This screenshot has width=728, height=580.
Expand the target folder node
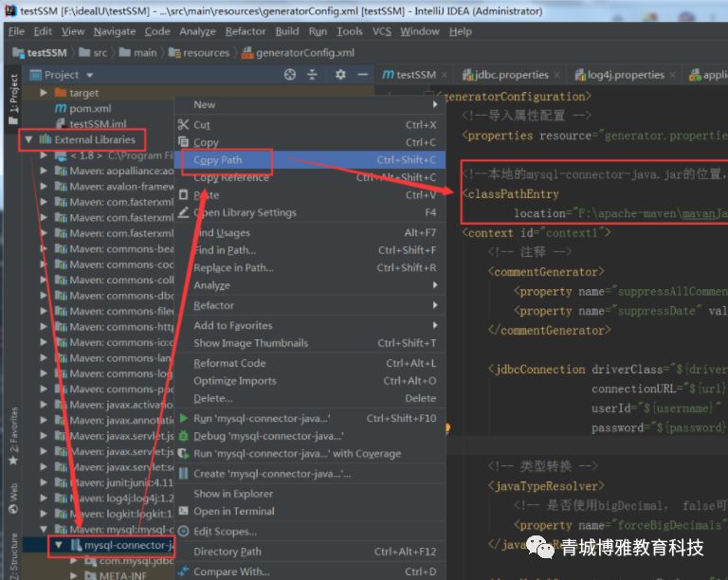(x=44, y=92)
